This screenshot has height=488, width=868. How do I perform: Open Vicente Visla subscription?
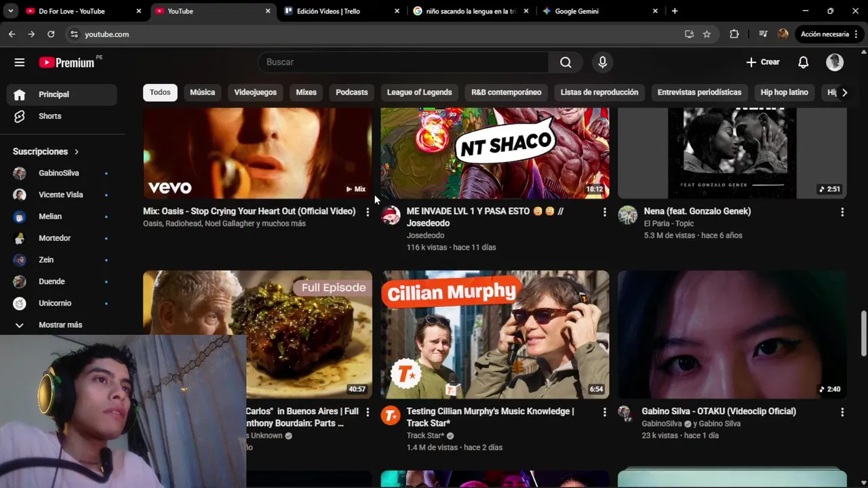(x=62, y=195)
